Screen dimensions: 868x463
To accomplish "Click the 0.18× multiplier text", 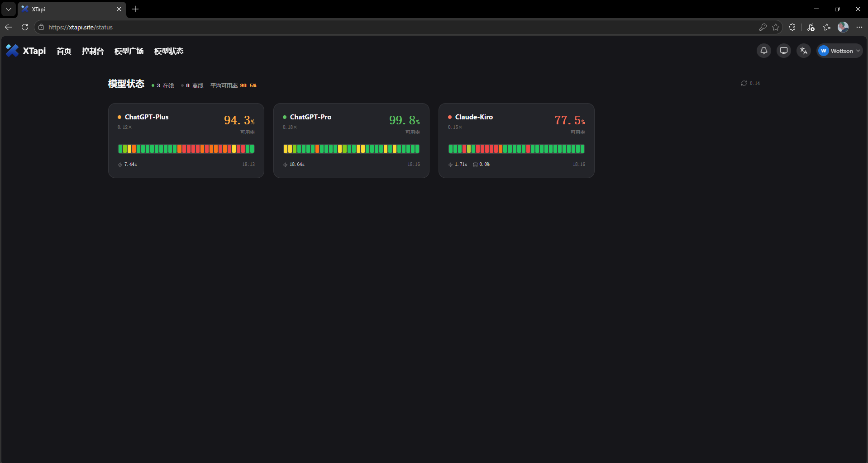I will tap(290, 127).
